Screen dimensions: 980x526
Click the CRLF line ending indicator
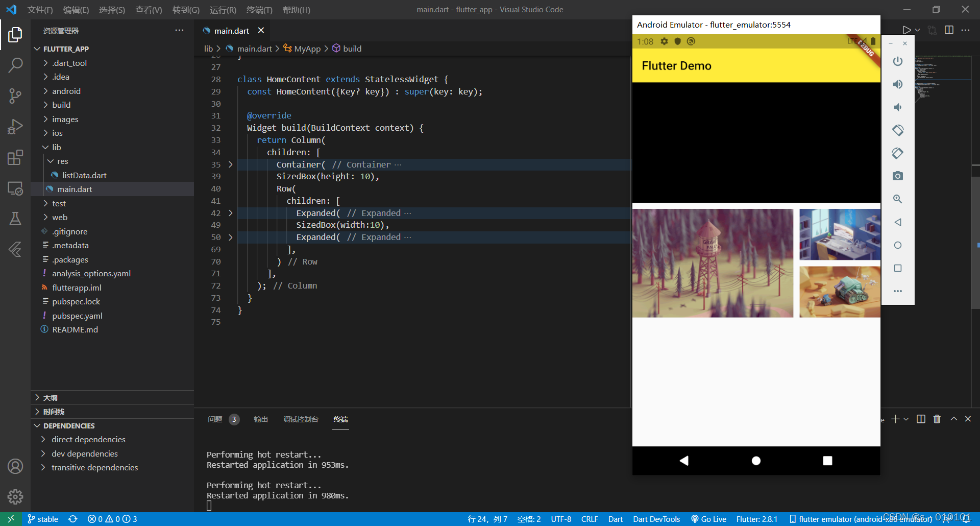(x=589, y=519)
